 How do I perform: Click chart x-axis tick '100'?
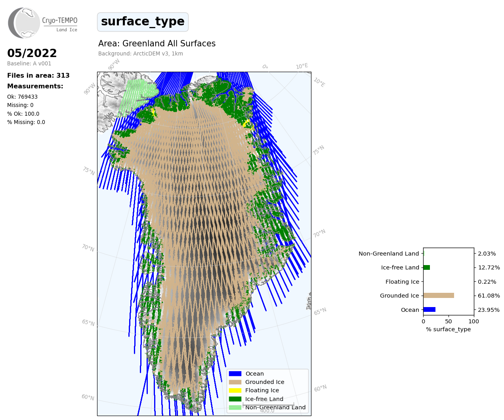pos(474,321)
